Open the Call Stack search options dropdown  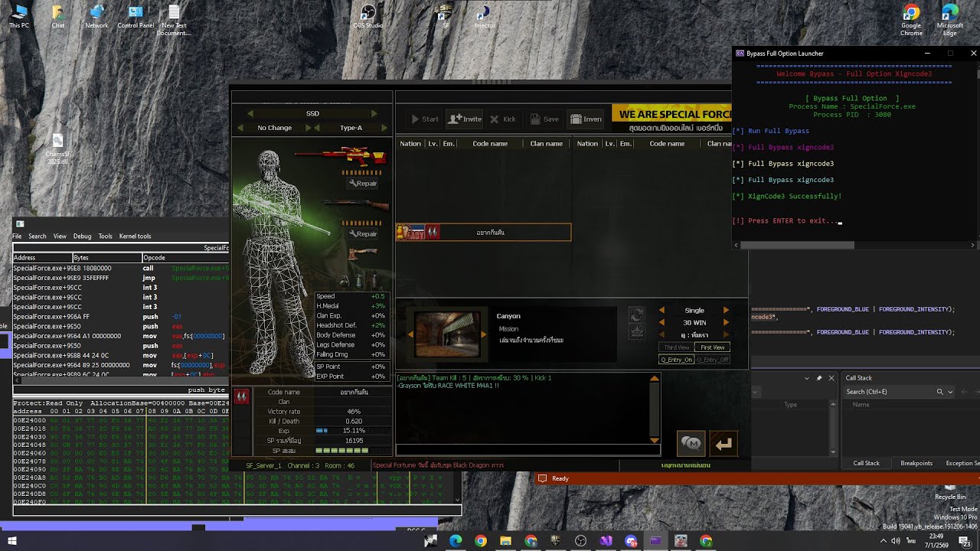[950, 392]
